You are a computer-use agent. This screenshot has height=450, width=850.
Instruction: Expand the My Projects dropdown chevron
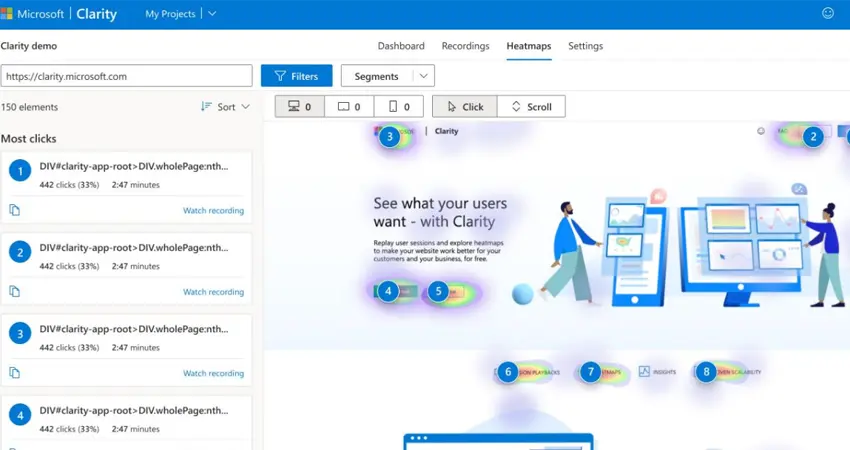212,14
